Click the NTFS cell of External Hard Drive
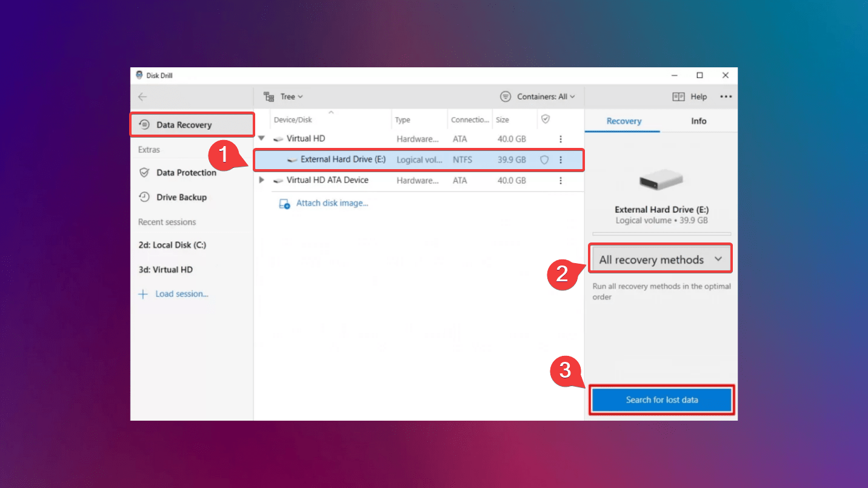 point(462,160)
